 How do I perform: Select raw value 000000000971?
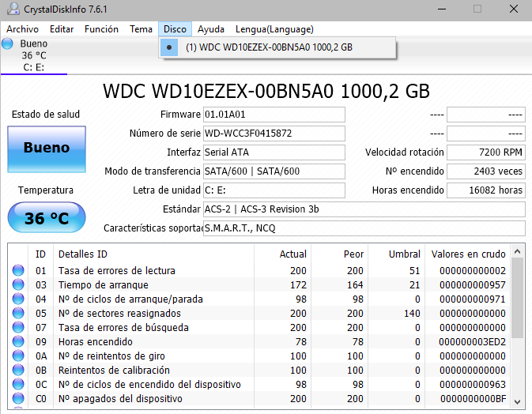(473, 299)
